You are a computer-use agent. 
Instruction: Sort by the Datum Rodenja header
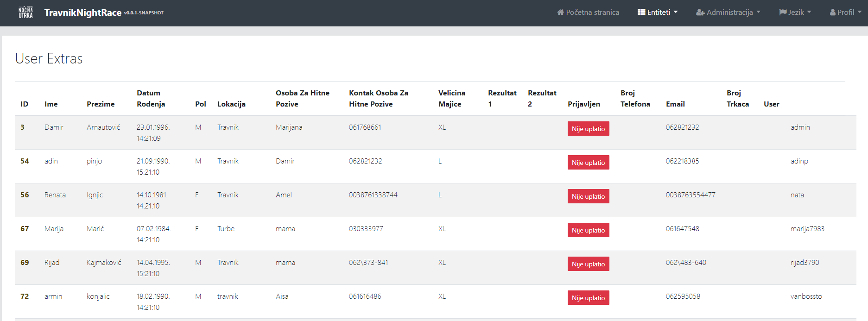151,99
